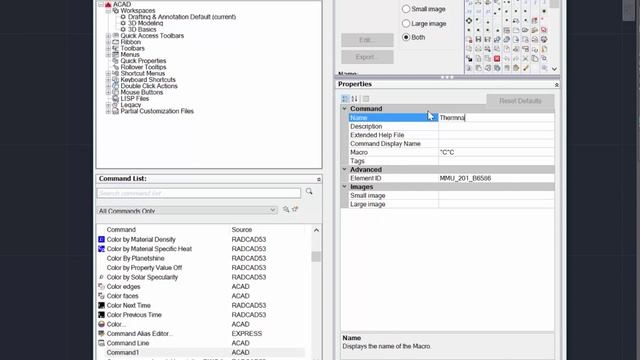Collapse the Command List panel chevron
The width and height of the screenshot is (640, 360).
click(x=319, y=179)
